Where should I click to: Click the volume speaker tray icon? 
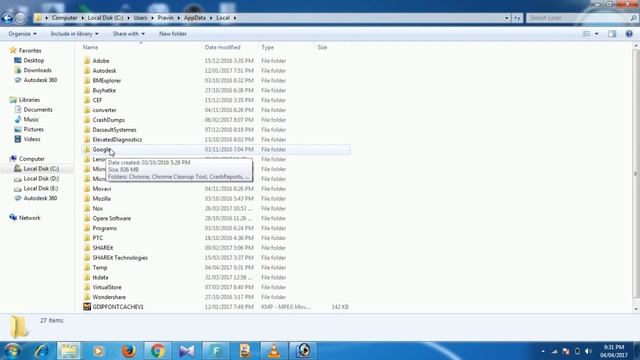click(x=588, y=351)
